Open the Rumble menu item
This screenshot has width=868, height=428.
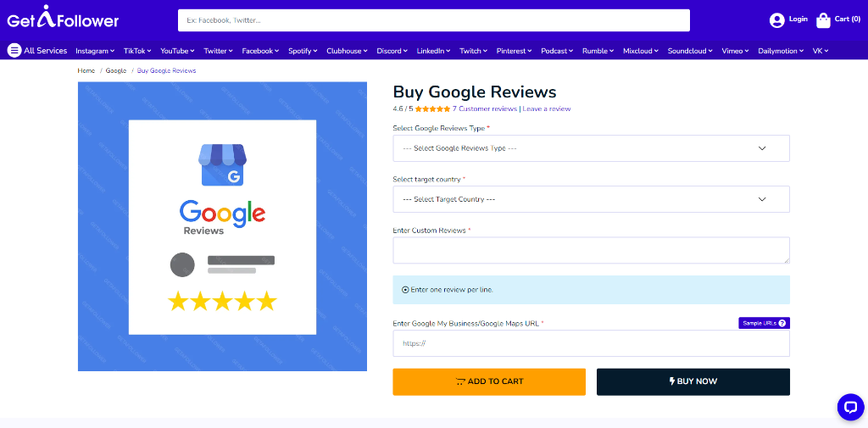598,51
